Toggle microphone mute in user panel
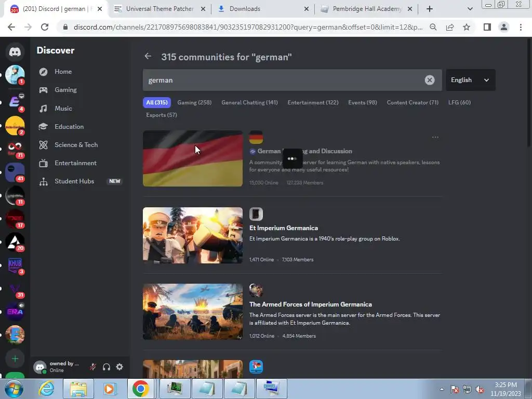532x399 pixels. coord(93,367)
